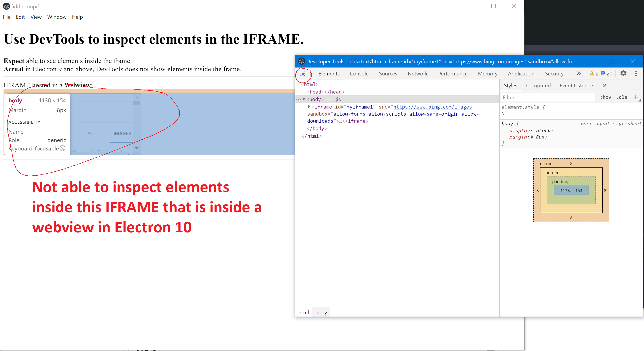Click the messages count badge icon
Viewport: 644px width, 351px height.
coord(603,73)
